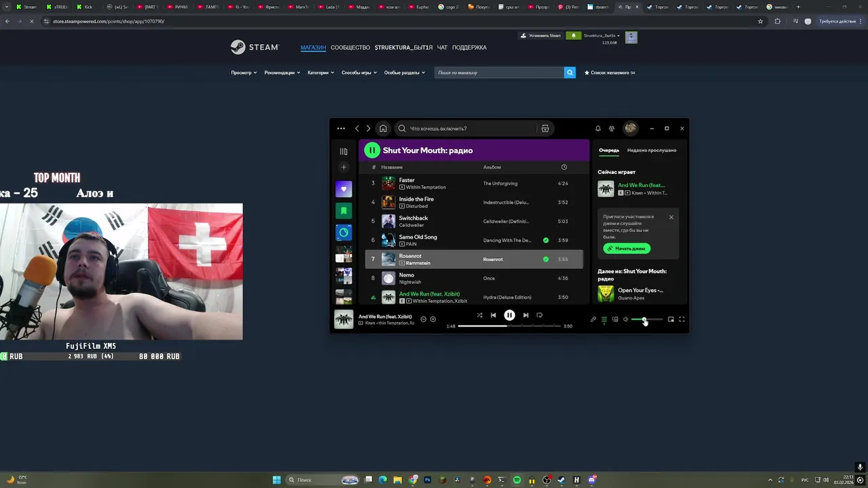
Task: Pause Shut Your Mouth radio with the green button
Action: 372,150
